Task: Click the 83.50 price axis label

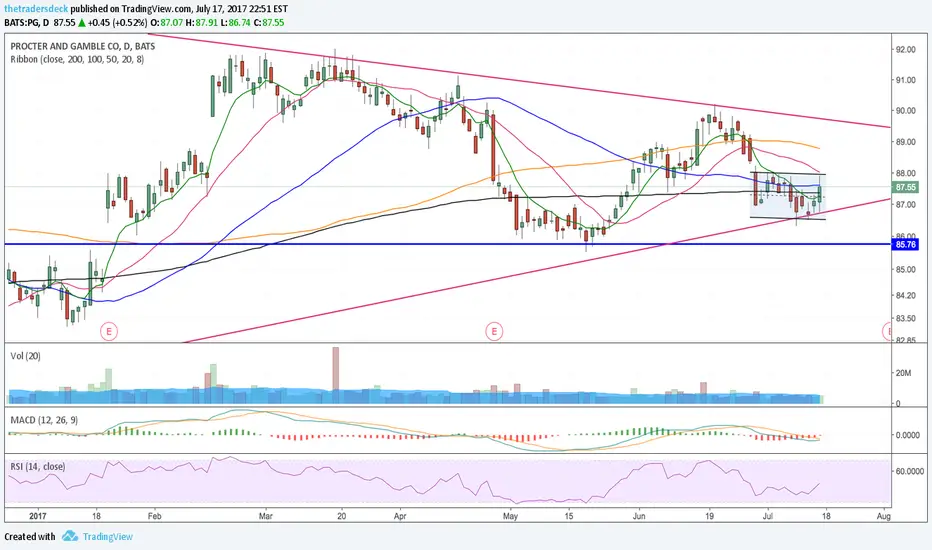Action: 906,318
